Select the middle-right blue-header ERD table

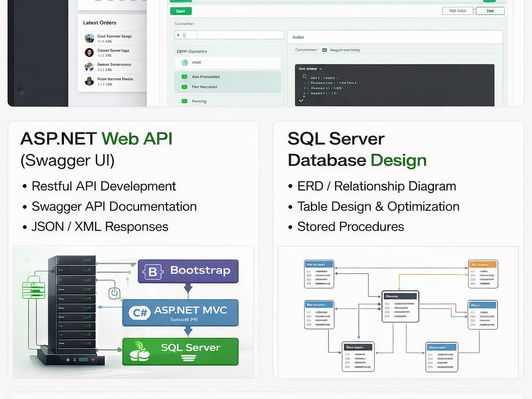pyautogui.click(x=483, y=315)
